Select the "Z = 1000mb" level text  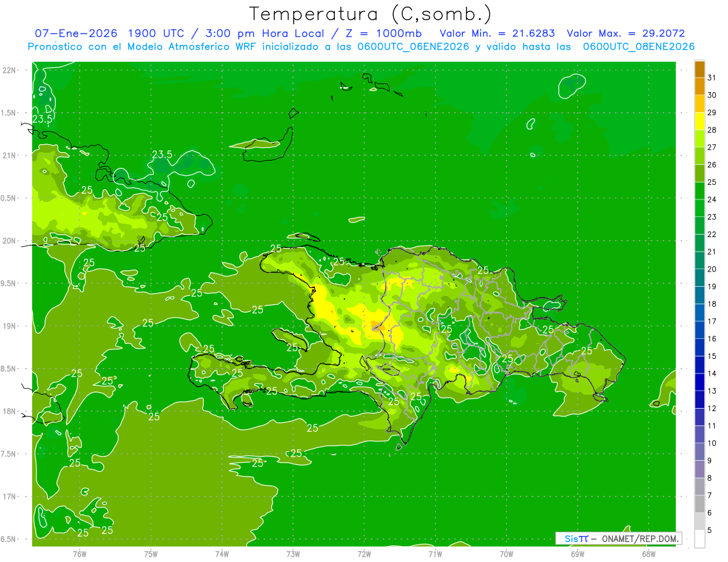[383, 33]
